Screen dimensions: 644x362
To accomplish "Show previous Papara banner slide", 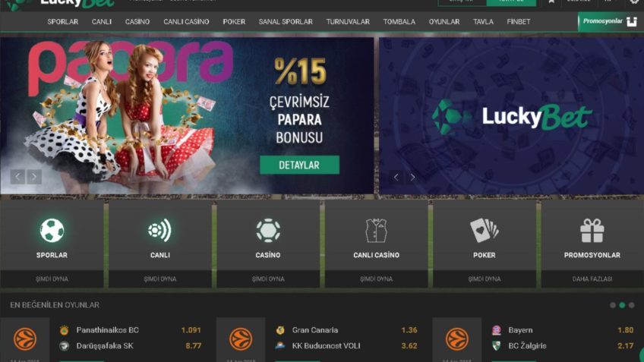I will [x=17, y=177].
